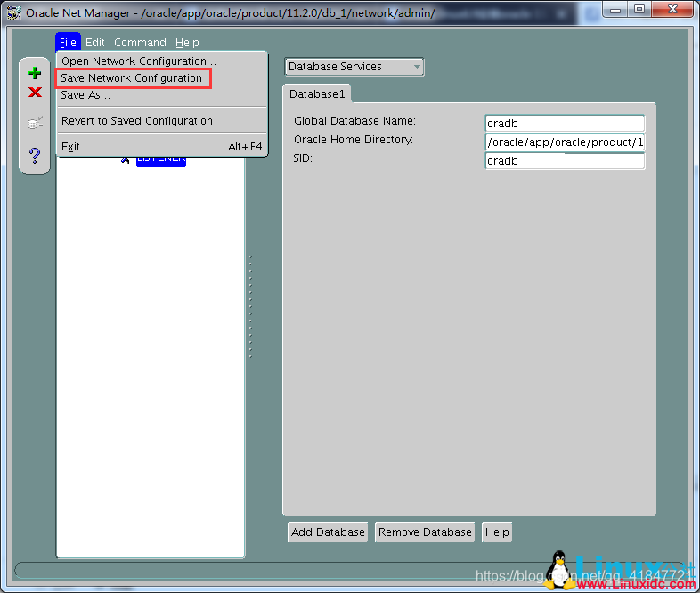Select the Database1 tab
700x593 pixels.
click(x=317, y=94)
